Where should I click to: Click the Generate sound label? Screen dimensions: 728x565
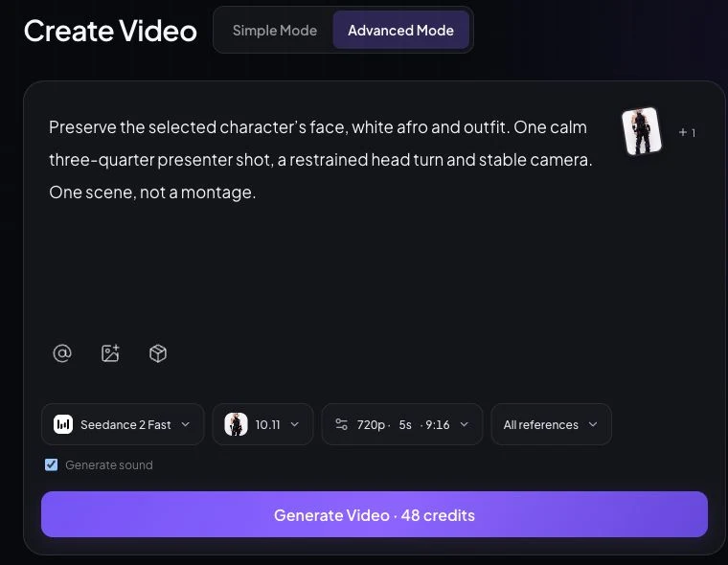coord(108,464)
